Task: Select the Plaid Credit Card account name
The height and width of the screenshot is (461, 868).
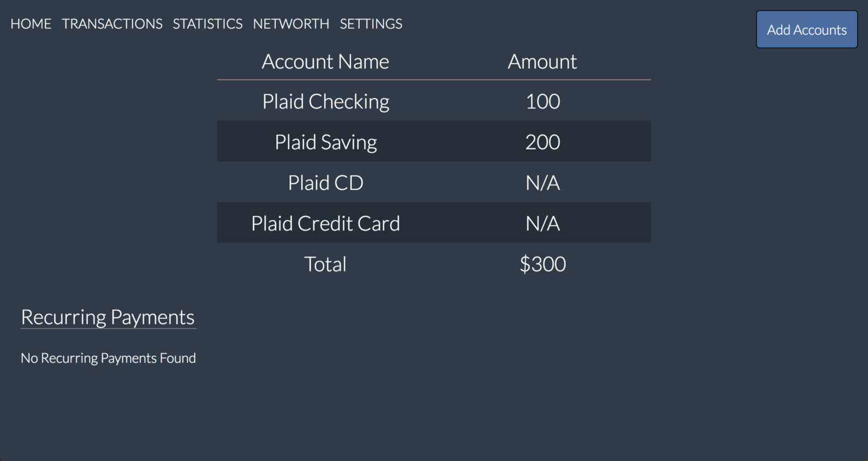Action: [x=325, y=223]
